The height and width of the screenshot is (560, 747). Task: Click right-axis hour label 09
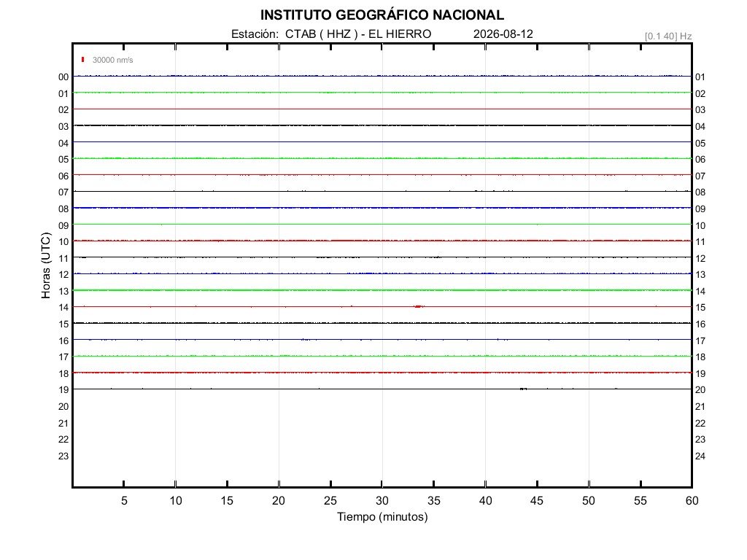(x=700, y=209)
